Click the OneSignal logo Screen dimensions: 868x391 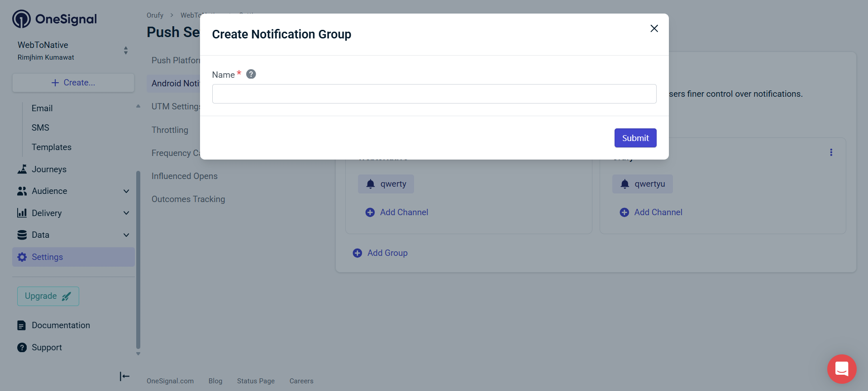(54, 19)
